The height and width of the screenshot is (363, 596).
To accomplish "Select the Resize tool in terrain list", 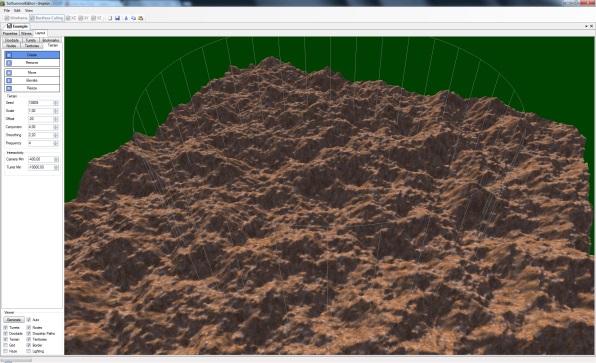I will tap(32, 88).
